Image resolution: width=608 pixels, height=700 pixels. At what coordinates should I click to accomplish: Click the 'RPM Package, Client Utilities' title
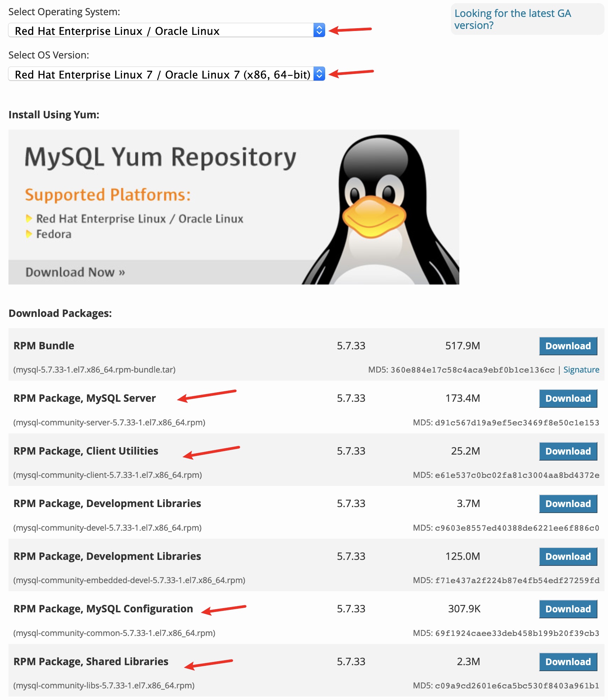[x=86, y=451]
